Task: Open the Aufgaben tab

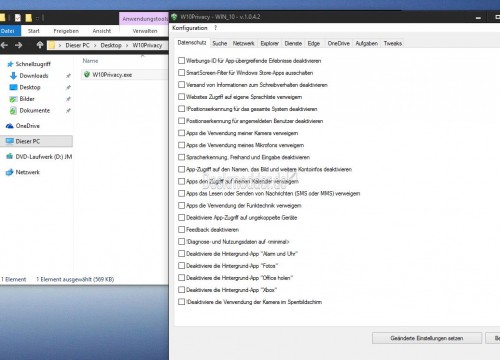Action: click(x=367, y=43)
